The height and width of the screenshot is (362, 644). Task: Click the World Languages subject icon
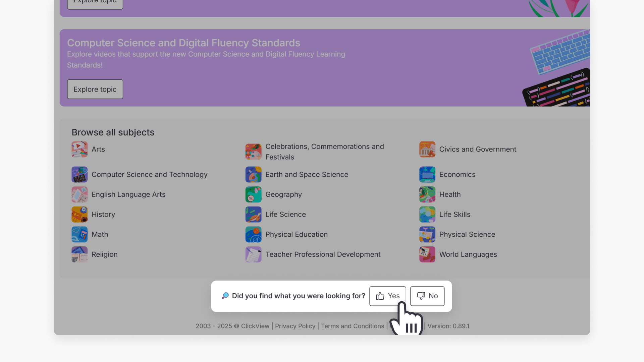coord(427,254)
